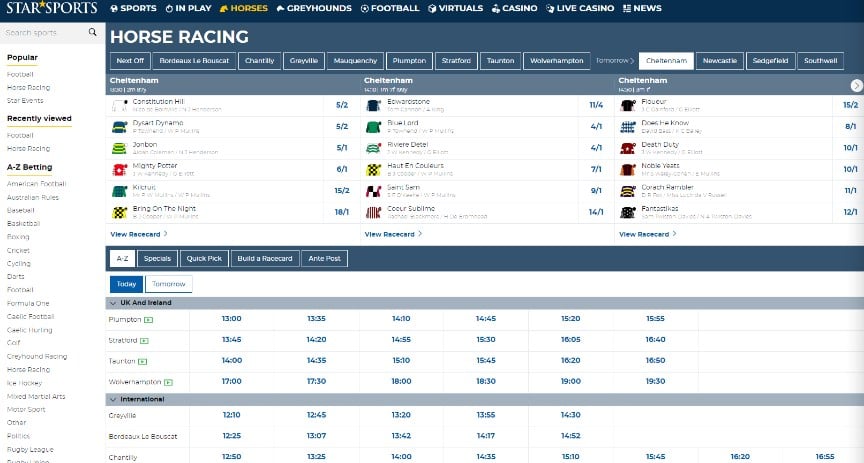Viewport: 864px width, 463px height.
Task: Click Death Duty jockey silks icon
Action: (x=628, y=148)
